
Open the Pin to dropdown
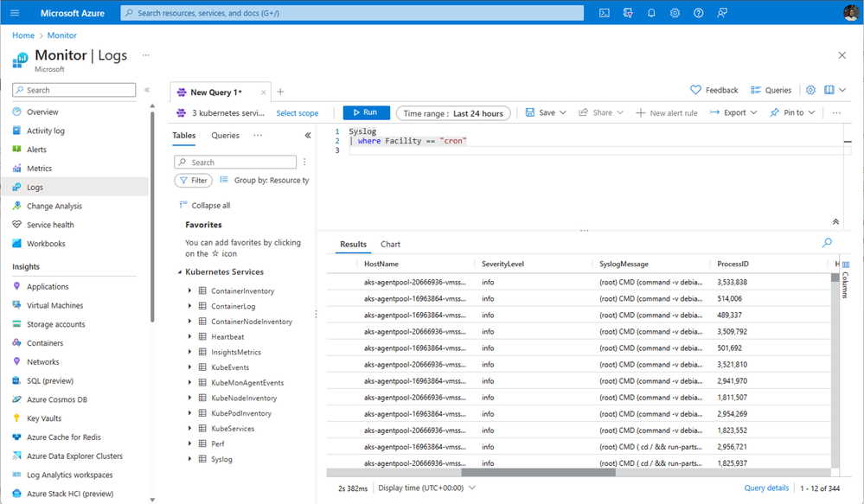(x=792, y=113)
